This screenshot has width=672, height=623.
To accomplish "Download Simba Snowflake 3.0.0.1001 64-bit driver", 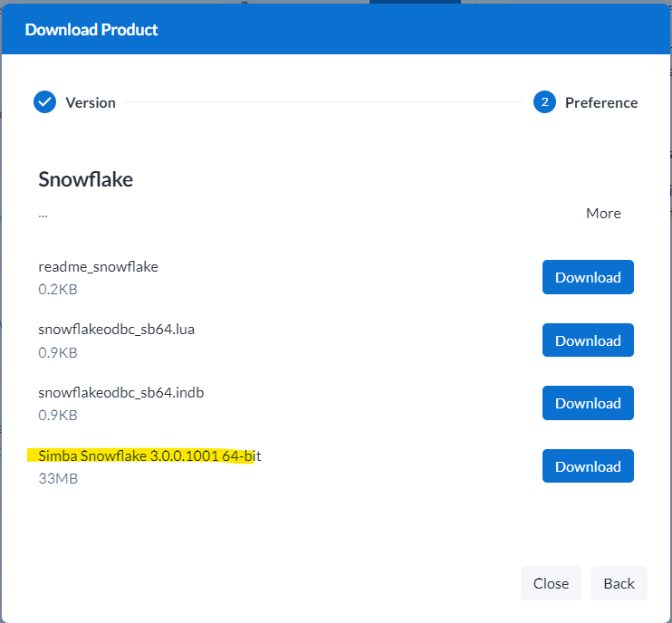I will [588, 466].
